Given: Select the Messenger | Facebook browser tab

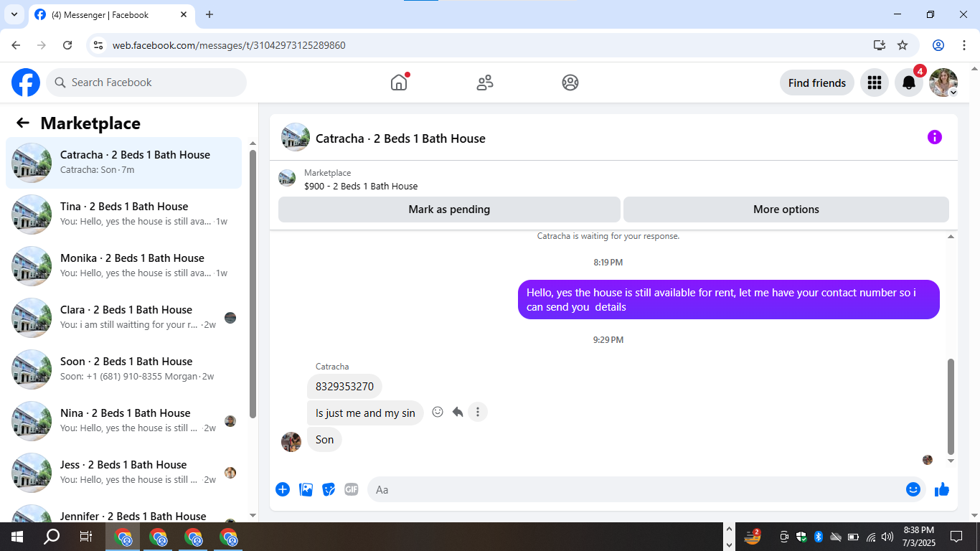Looking at the screenshot, I should [111, 14].
